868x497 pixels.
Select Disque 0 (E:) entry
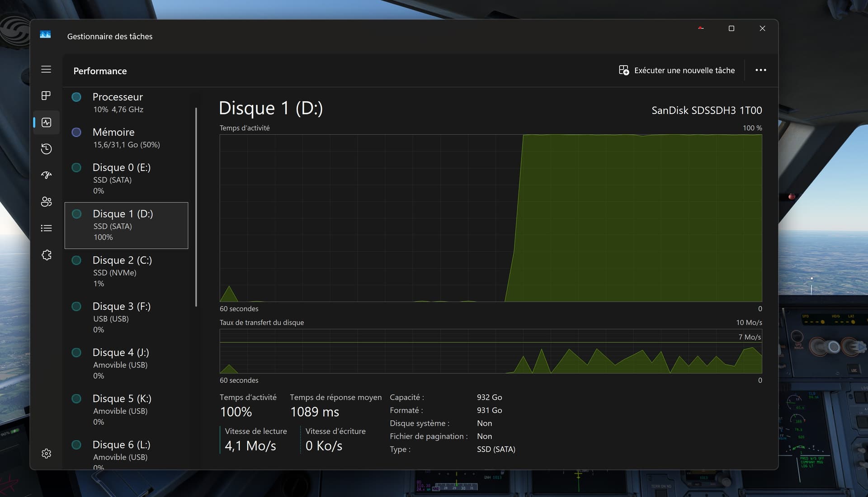pos(127,178)
